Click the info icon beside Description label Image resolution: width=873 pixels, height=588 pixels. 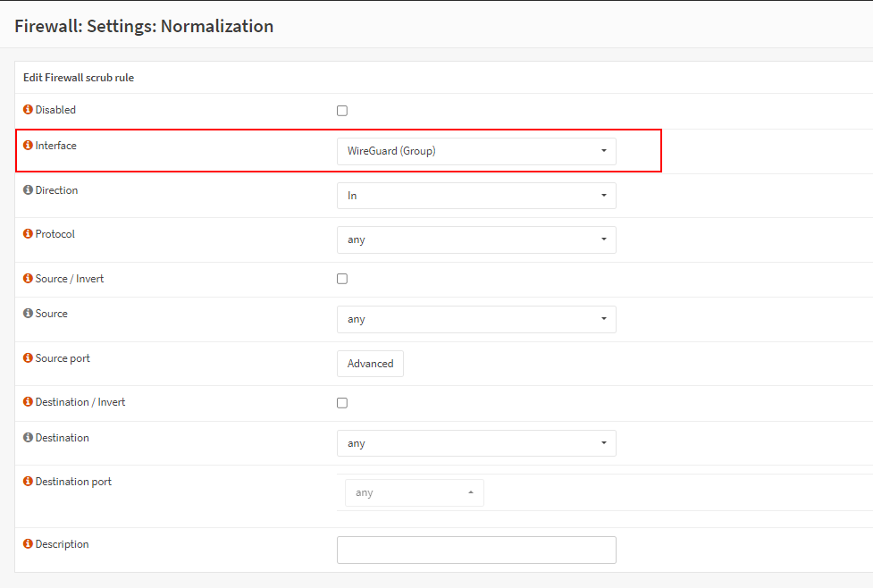(28, 544)
